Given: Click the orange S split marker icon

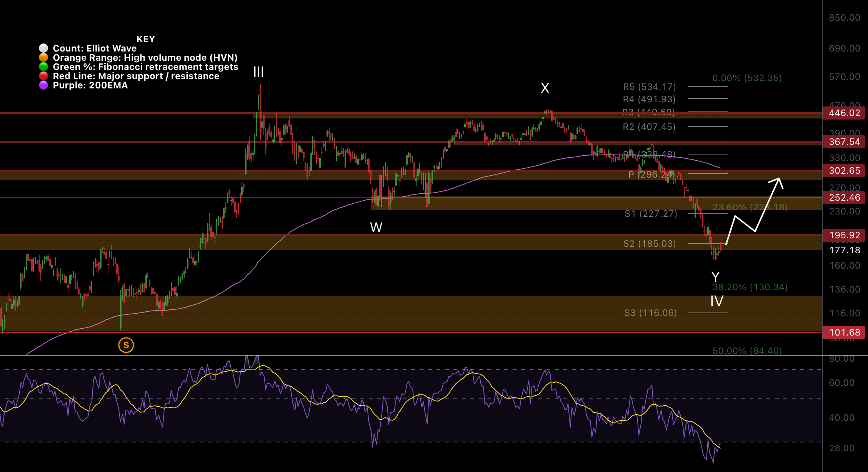Looking at the screenshot, I should [126, 345].
